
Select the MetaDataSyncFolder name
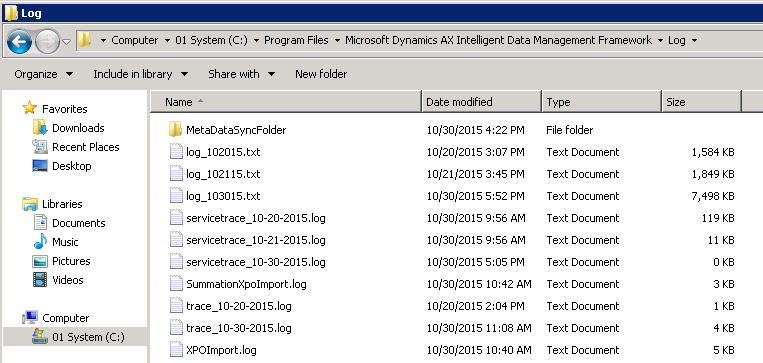click(x=236, y=130)
